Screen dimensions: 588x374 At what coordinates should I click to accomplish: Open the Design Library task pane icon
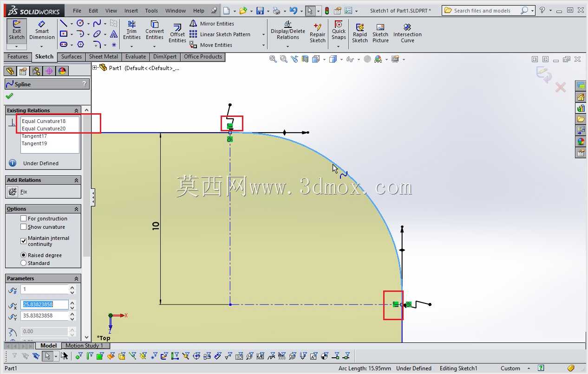581,108
